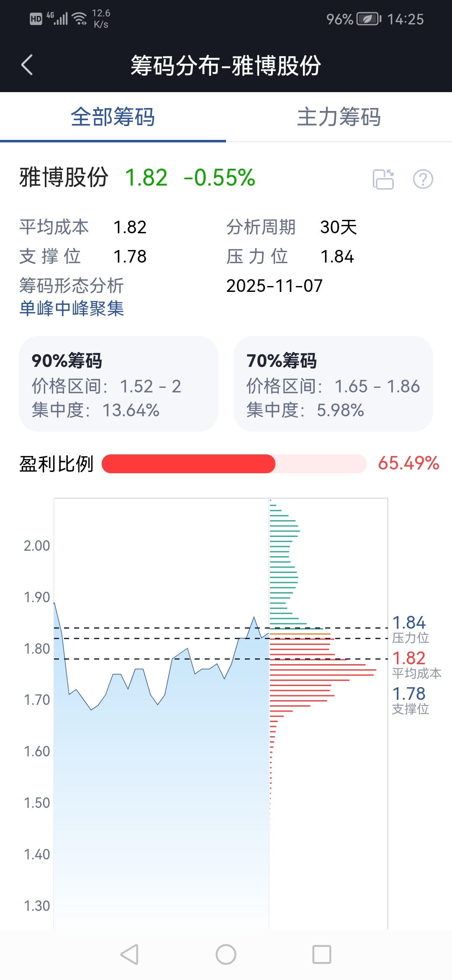Tap the Wi-Fi signal icon
The width and height of the screenshot is (452, 980).
[79, 18]
